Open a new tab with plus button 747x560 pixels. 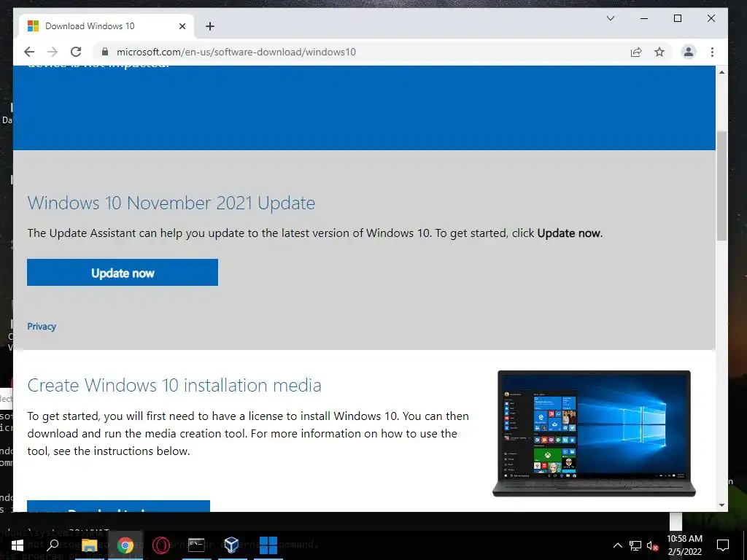210,26
